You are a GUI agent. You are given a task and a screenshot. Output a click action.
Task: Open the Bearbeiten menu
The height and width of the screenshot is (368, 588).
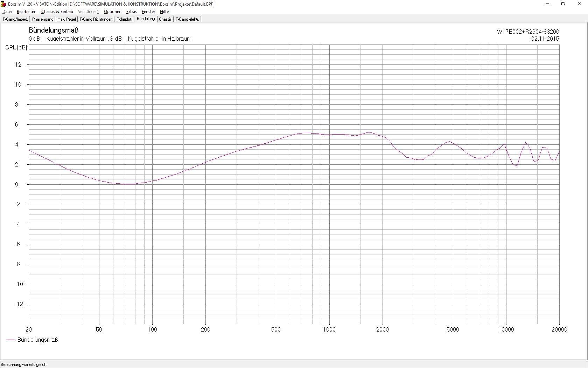pyautogui.click(x=26, y=12)
